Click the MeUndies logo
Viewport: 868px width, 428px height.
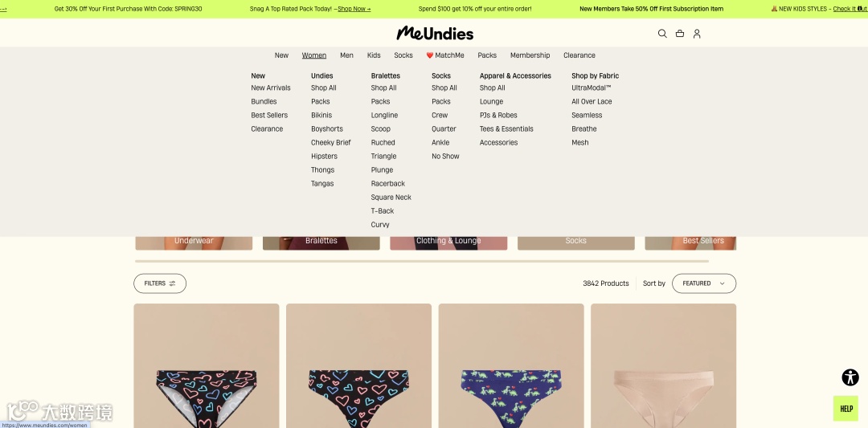coord(435,33)
